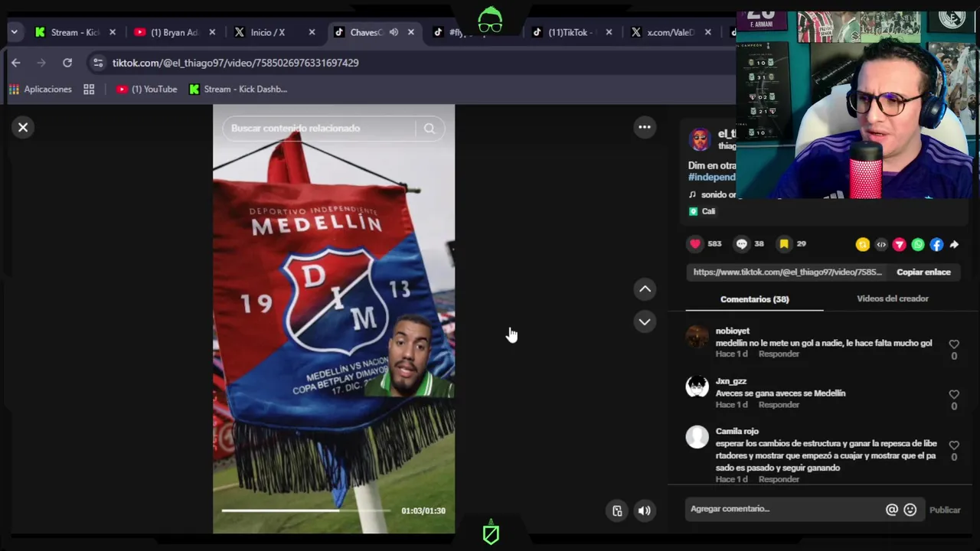Expand more share options with the arrow
This screenshot has width=980, height=551.
[x=954, y=245]
